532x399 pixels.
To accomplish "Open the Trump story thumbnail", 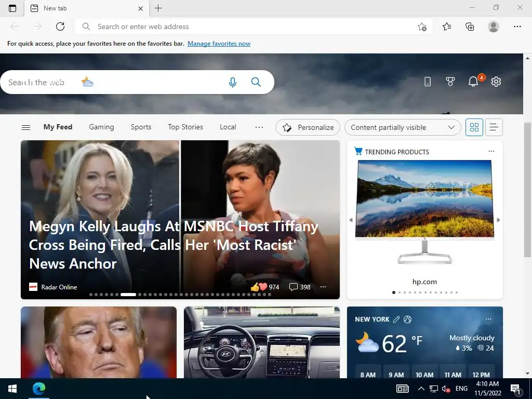I will pyautogui.click(x=98, y=342).
